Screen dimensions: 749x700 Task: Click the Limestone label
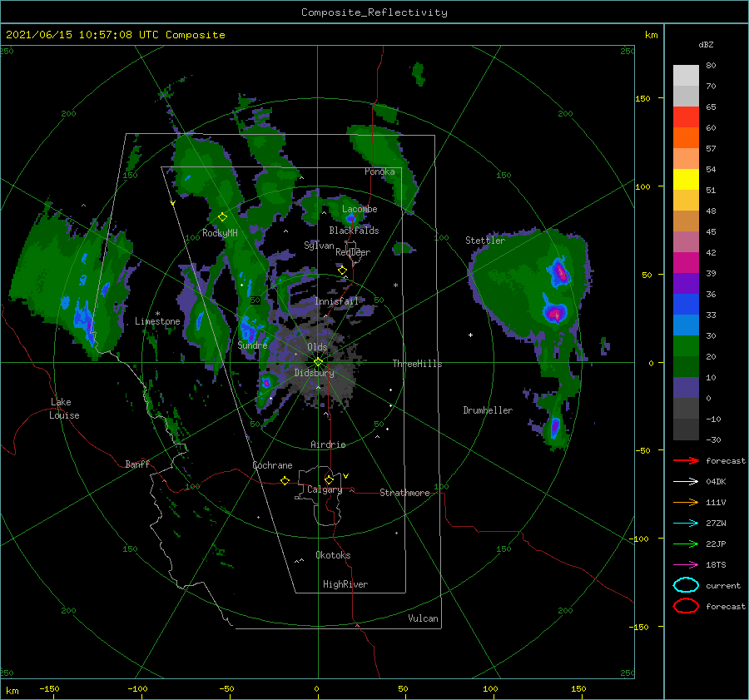157,321
